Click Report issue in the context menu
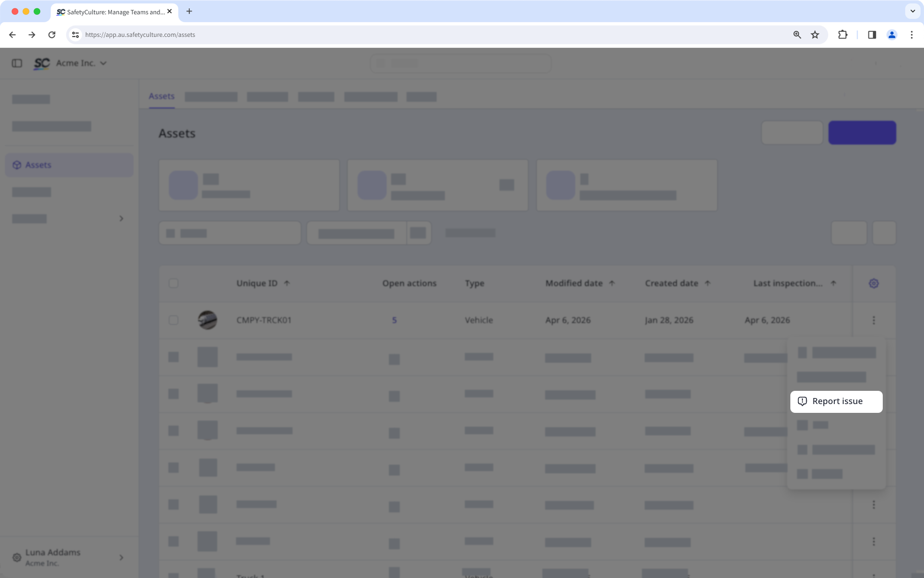Screen dimensions: 924x578 tap(836, 401)
